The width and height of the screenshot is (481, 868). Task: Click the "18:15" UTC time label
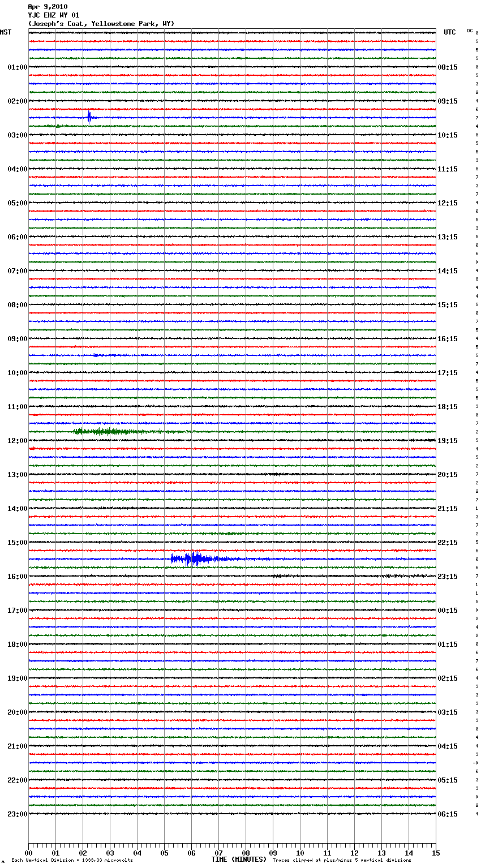pyautogui.click(x=448, y=407)
